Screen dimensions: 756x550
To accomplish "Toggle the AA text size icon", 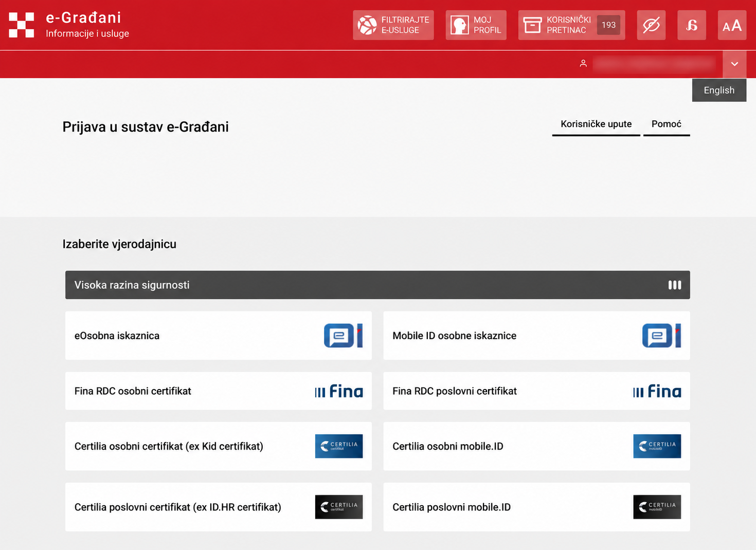I will [x=732, y=25].
